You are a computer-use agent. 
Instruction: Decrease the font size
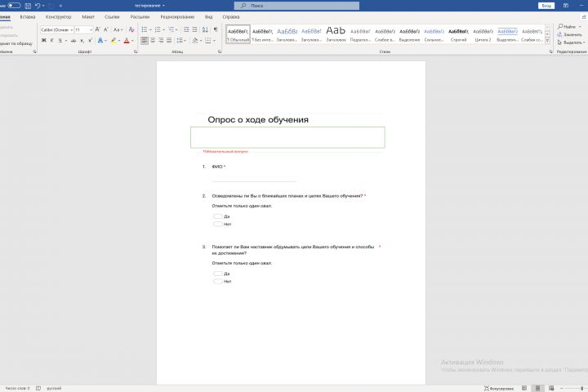(105, 29)
